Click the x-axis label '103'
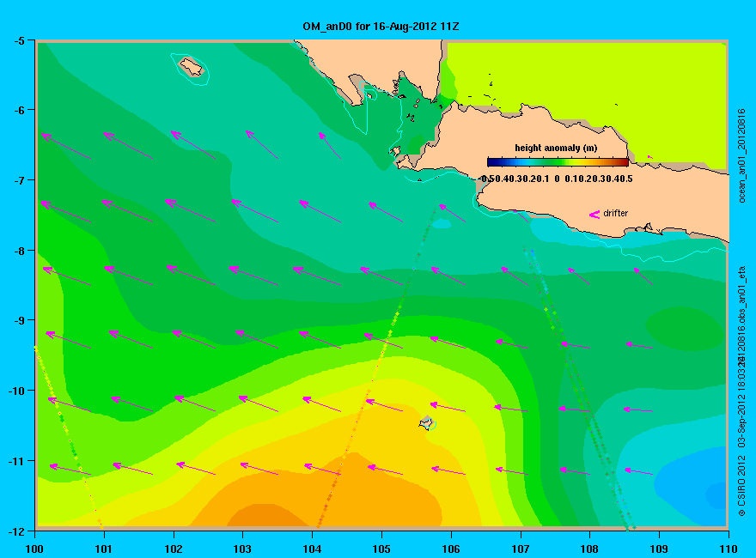756x558 pixels. point(242,549)
